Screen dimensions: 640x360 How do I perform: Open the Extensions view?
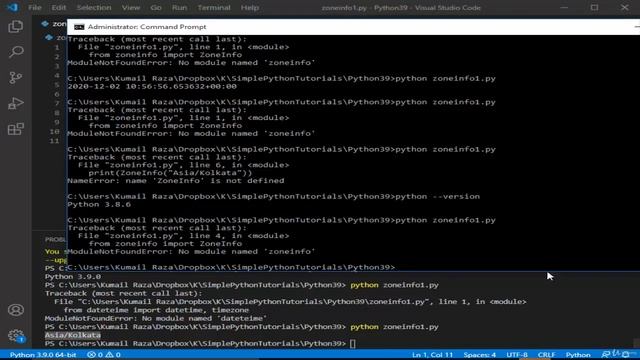click(x=16, y=129)
